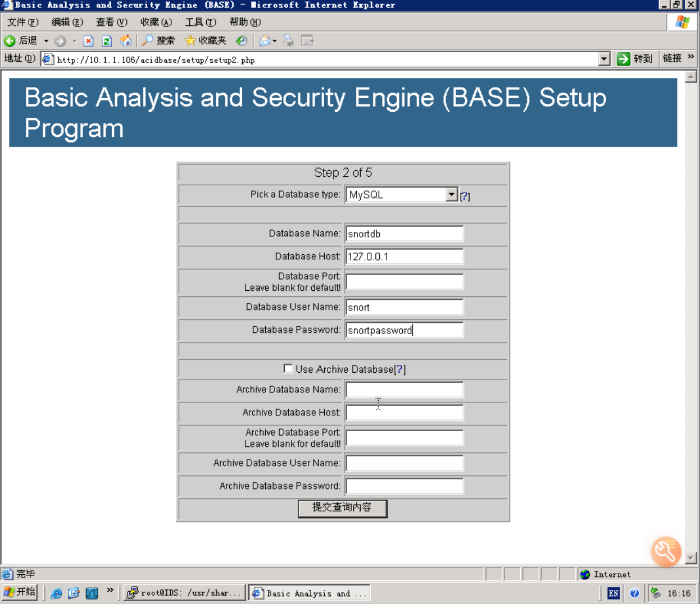Open the Favorites (收藏) menu
This screenshot has width=700, height=604.
[156, 22]
